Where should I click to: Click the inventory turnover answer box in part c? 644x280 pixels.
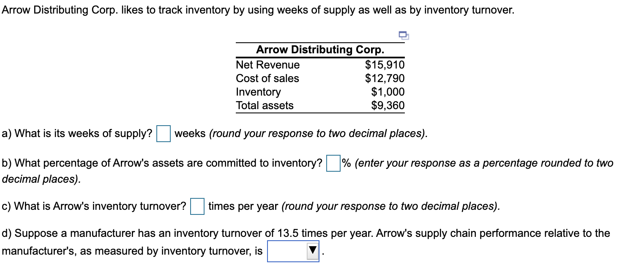point(197,206)
